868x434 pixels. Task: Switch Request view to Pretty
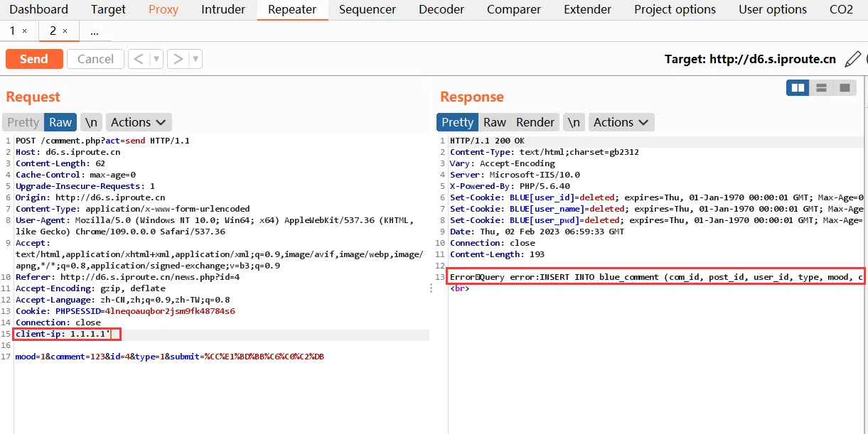23,122
